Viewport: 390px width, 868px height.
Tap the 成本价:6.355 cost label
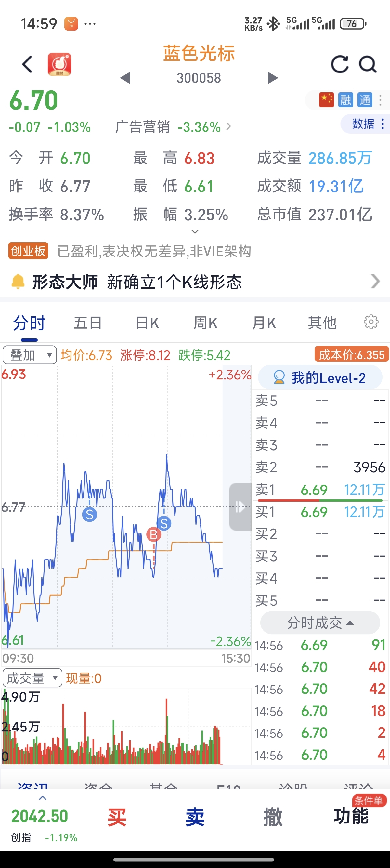click(352, 354)
